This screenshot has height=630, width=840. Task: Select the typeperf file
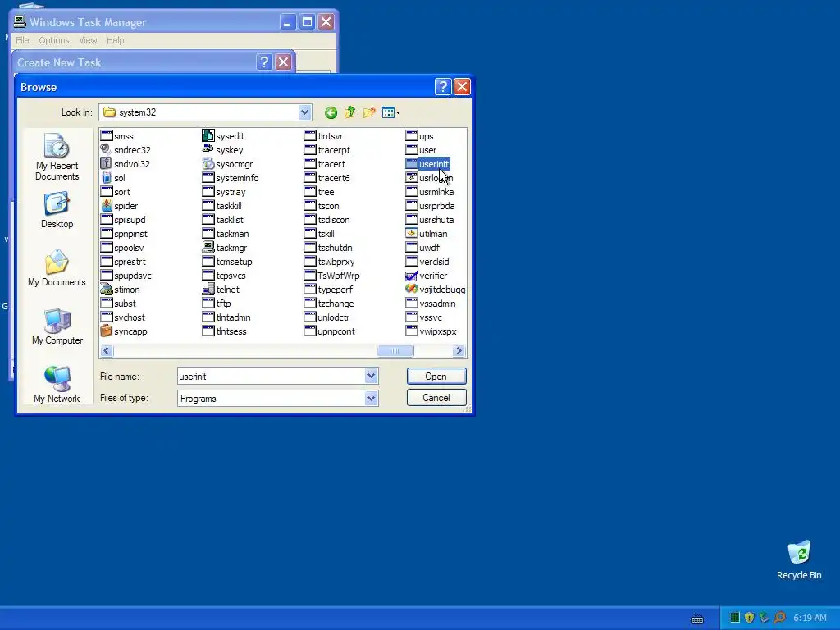(328, 290)
